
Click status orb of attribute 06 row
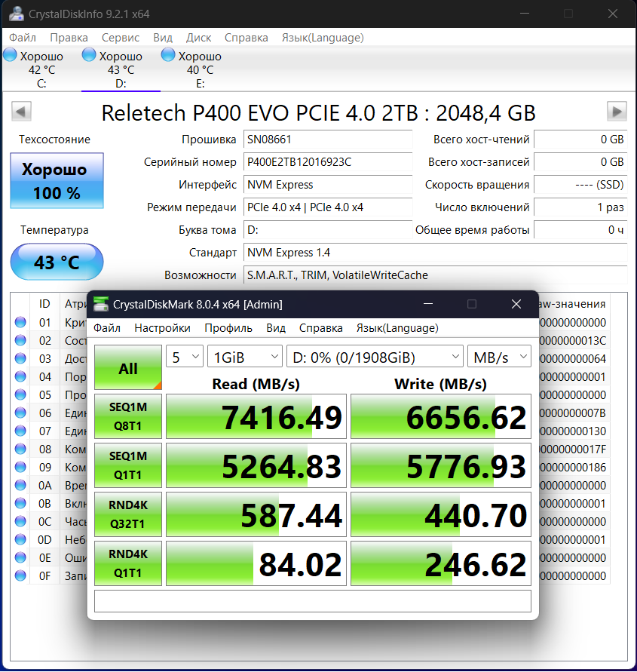(x=20, y=413)
